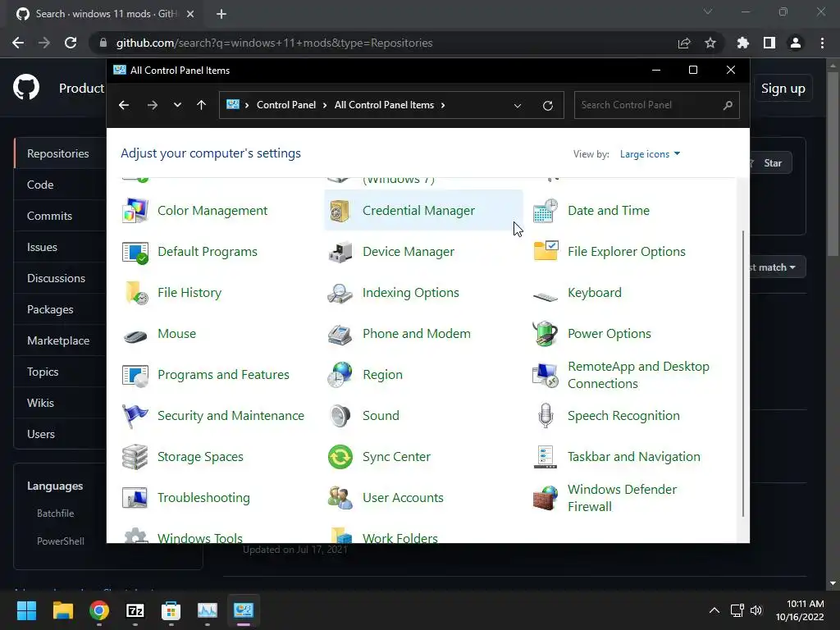Viewport: 840px width, 630px height.
Task: Open the File History icon
Action: click(x=135, y=293)
